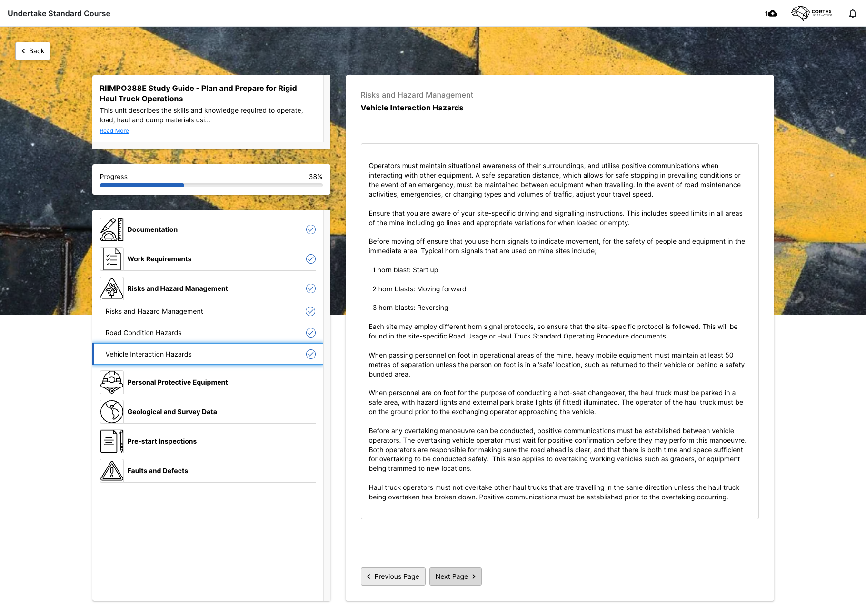The height and width of the screenshot is (616, 866).
Task: Click the Undertake Standard Course heading
Action: 59,13
